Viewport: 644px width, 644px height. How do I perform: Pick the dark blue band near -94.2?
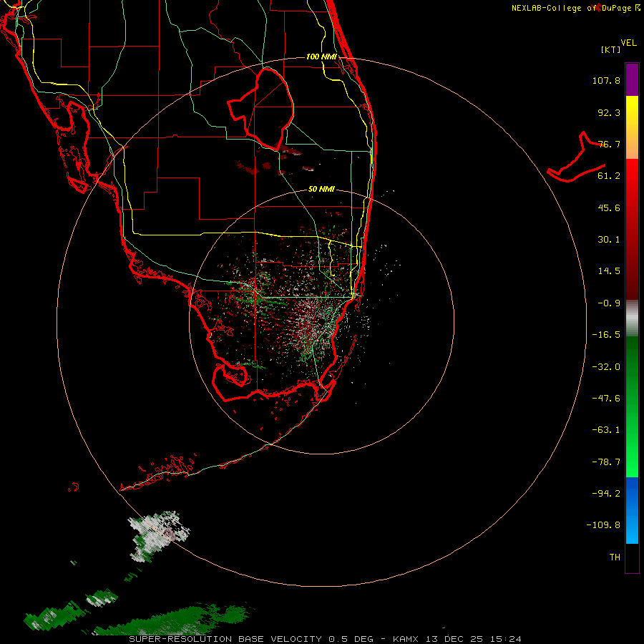(x=632, y=492)
